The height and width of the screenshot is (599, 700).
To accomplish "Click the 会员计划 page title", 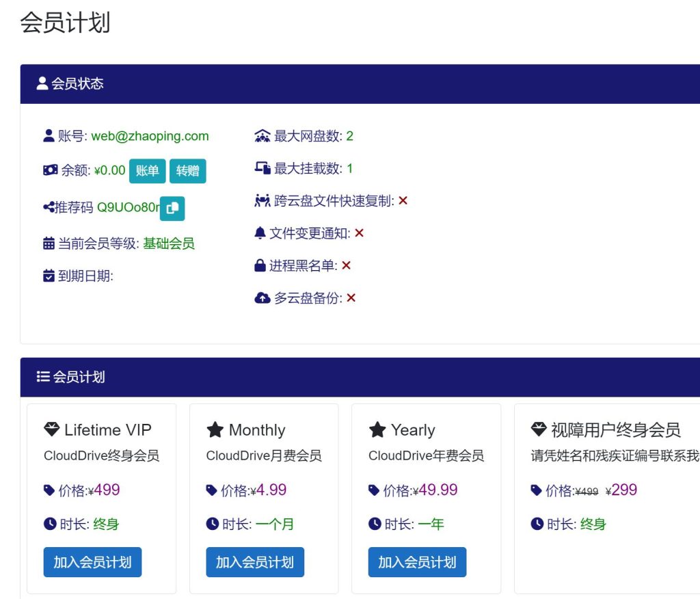I will coord(65,23).
